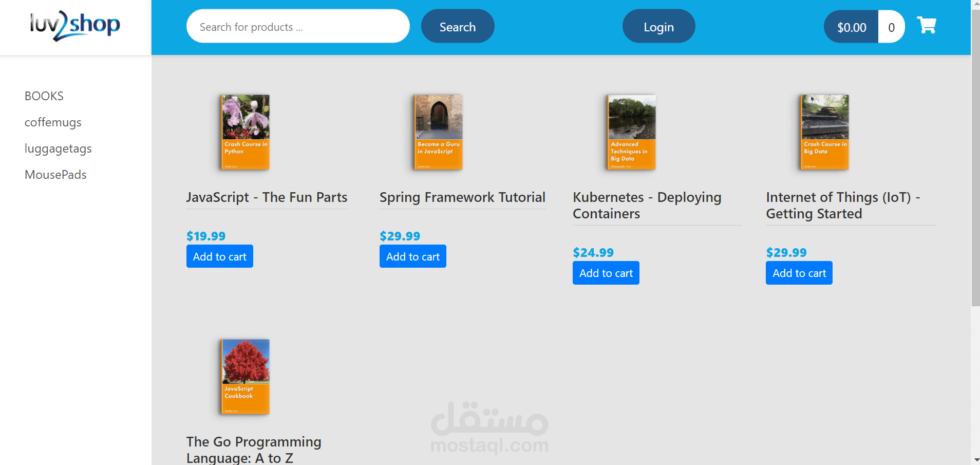The width and height of the screenshot is (980, 465).
Task: Click the luv2shop logo
Action: pyautogui.click(x=75, y=26)
